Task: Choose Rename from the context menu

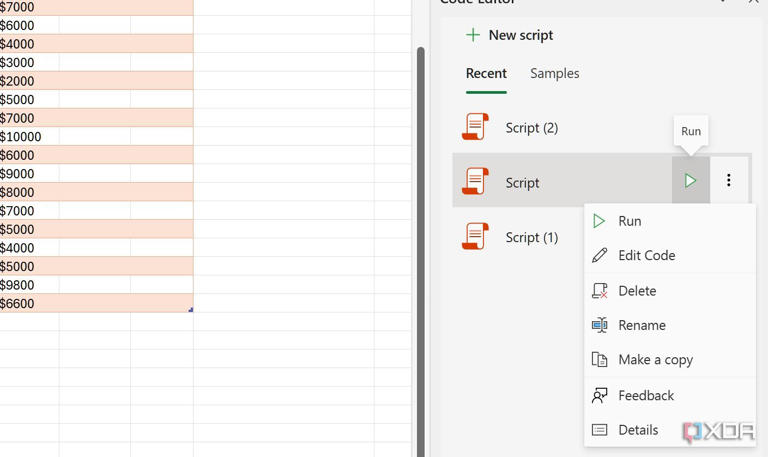Action: point(670,325)
